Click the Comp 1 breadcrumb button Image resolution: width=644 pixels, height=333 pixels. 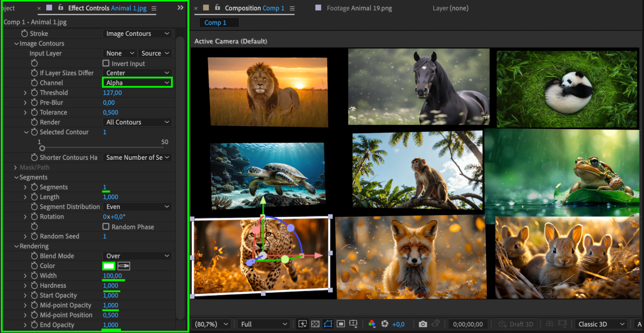pos(216,23)
